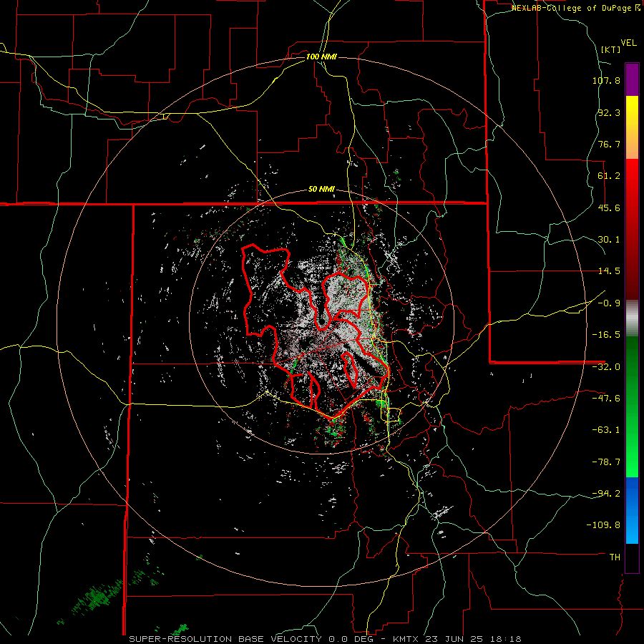
Task: Click the 45.6 value on the velocity scale
Action: click(x=609, y=208)
